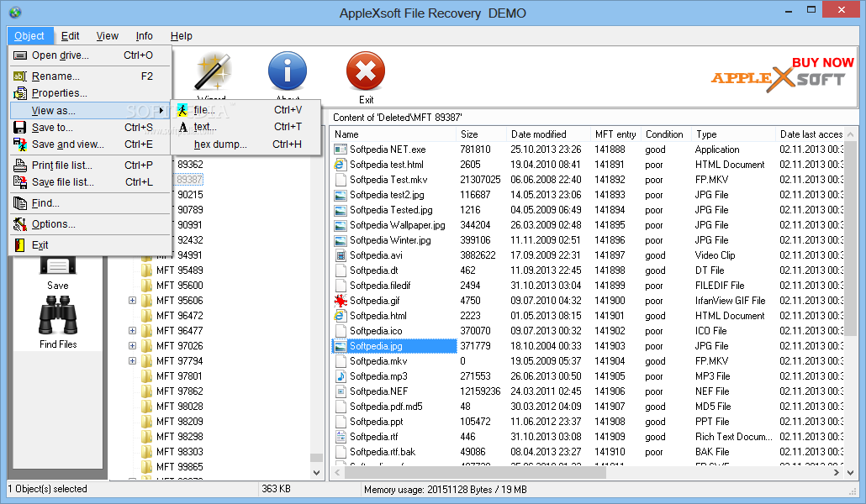This screenshot has height=504, width=866.
Task: Sort by Type column header
Action: [x=733, y=134]
